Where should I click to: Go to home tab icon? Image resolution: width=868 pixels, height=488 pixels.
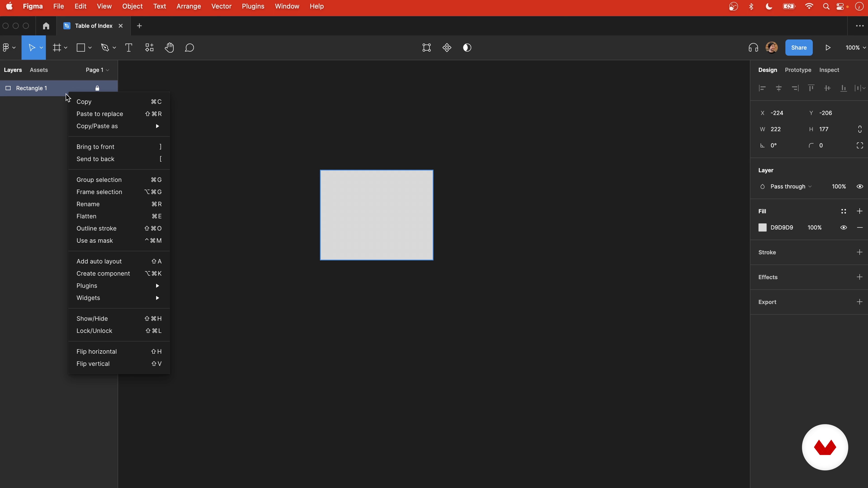pos(46,26)
